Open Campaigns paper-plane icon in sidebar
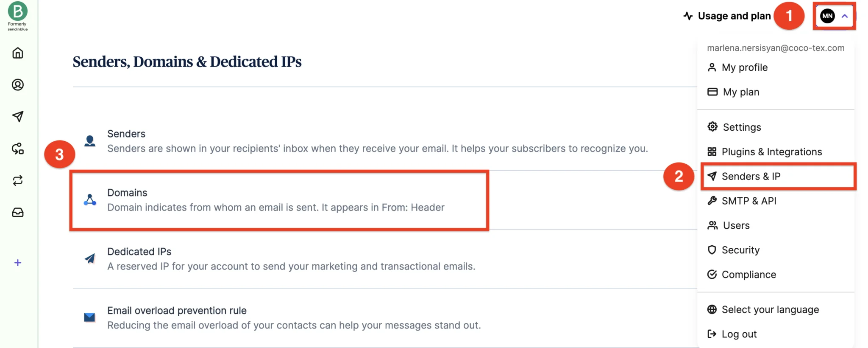The width and height of the screenshot is (868, 348). (18, 116)
